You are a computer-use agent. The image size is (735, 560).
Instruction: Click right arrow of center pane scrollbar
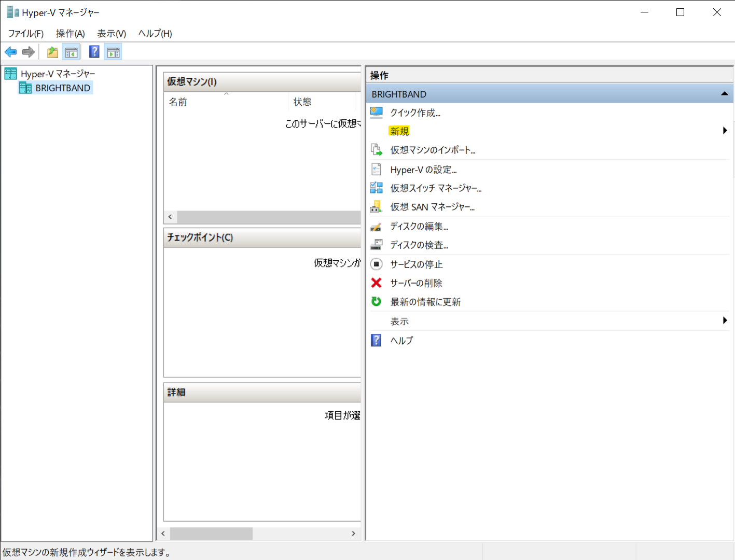click(x=353, y=533)
